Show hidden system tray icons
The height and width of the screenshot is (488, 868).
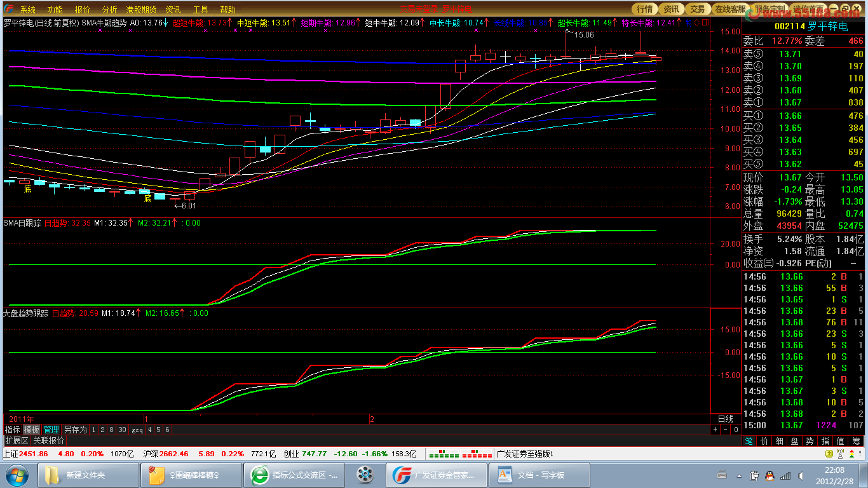[739, 475]
